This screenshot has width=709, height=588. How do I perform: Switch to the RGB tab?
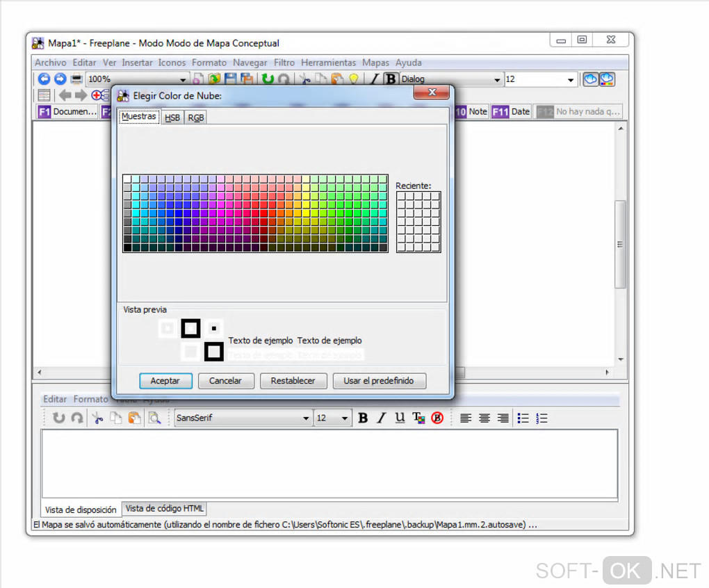(x=196, y=117)
